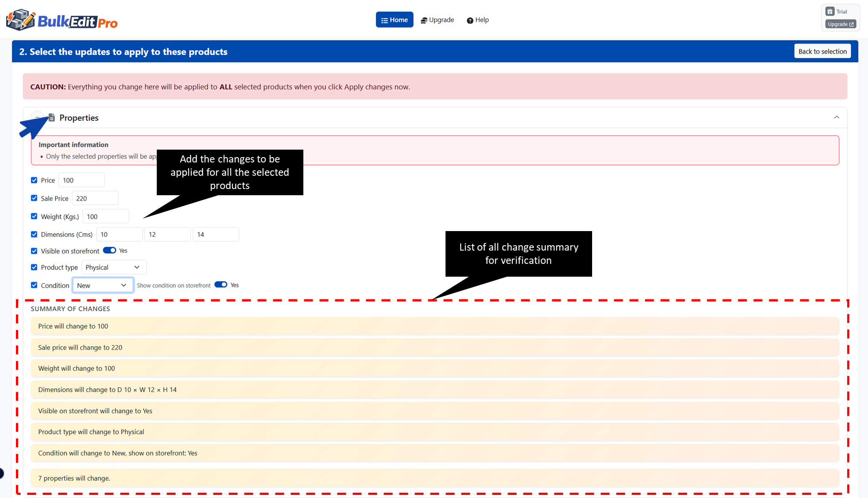Uncheck the Dimensions (Cms) checkbox
This screenshot has height=498, width=868.
pyautogui.click(x=34, y=234)
